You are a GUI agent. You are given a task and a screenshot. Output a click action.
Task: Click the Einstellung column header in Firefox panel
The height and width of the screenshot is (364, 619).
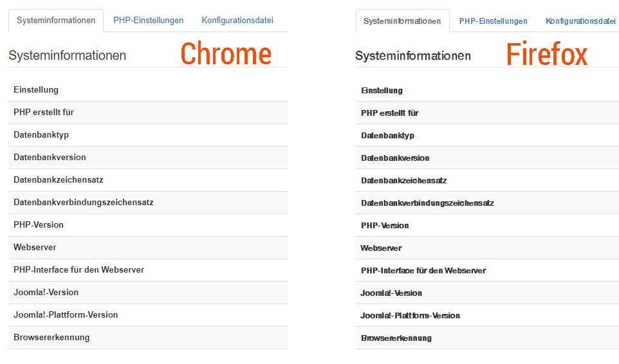[x=382, y=91]
